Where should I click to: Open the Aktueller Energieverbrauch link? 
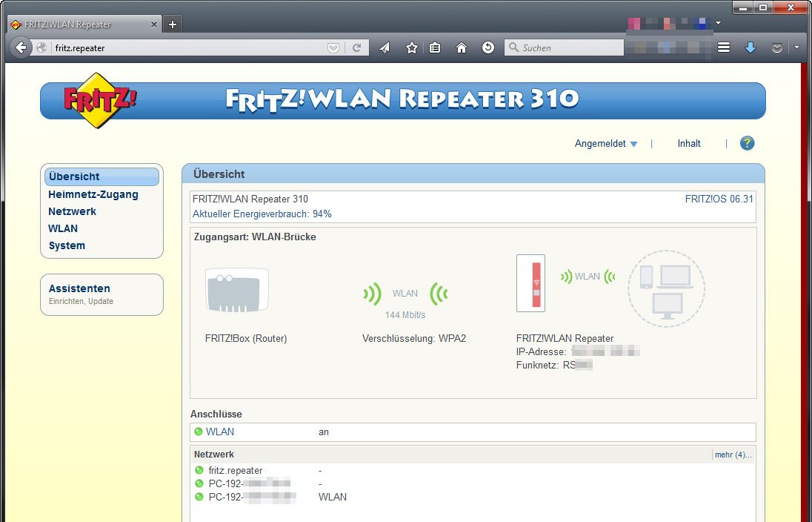(x=262, y=214)
